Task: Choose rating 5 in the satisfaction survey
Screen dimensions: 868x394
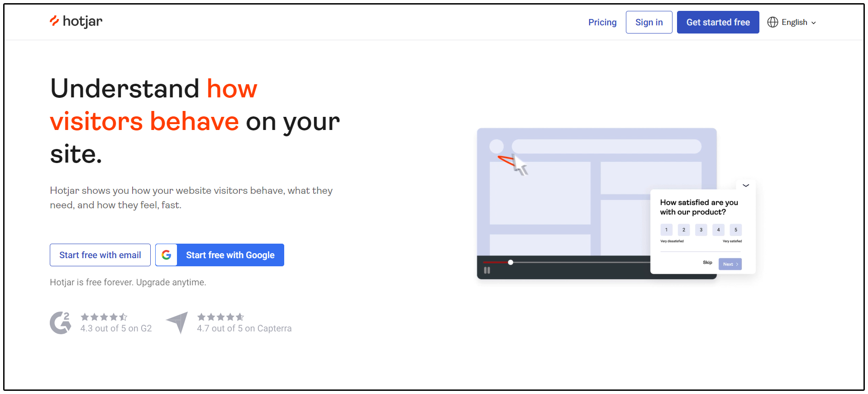Action: click(x=735, y=230)
